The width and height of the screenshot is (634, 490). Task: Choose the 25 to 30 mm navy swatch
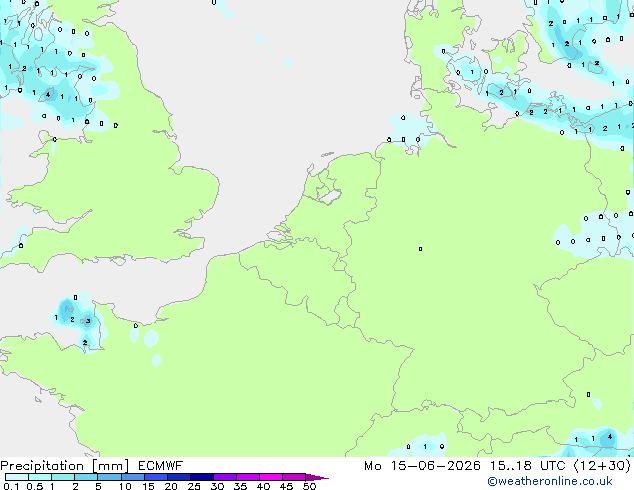pos(202,477)
